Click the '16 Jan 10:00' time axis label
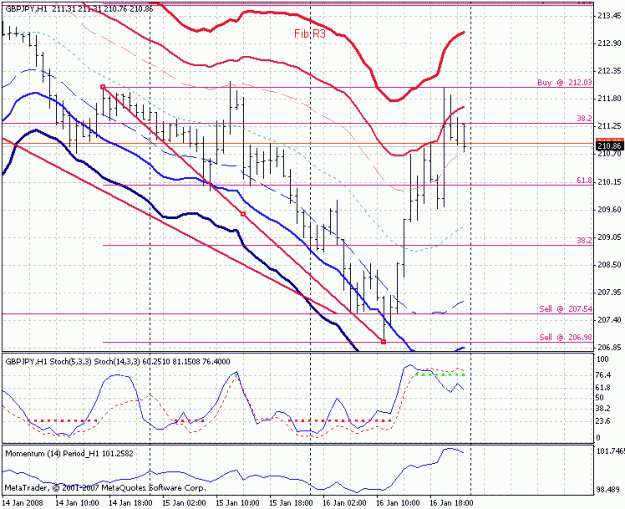 [x=397, y=503]
